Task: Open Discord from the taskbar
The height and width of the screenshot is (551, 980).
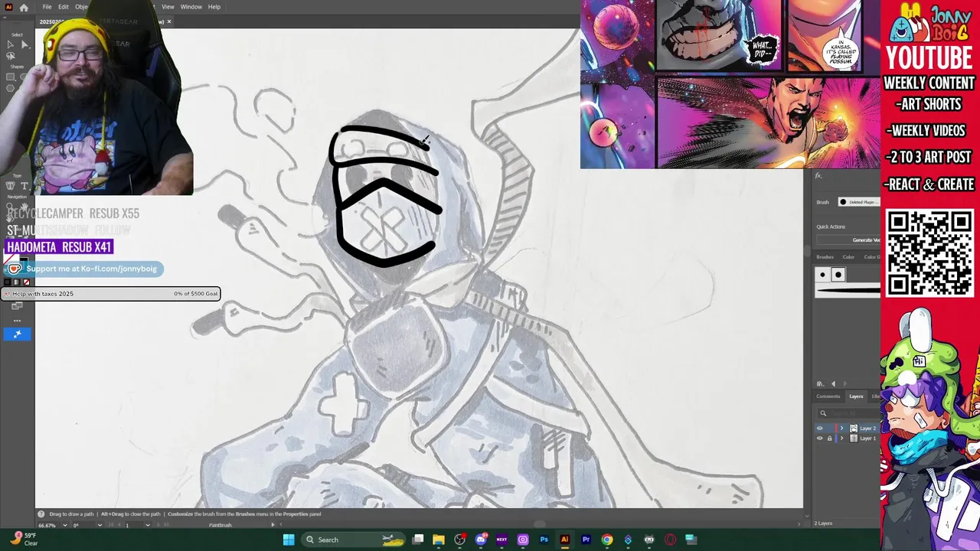Action: click(x=481, y=540)
